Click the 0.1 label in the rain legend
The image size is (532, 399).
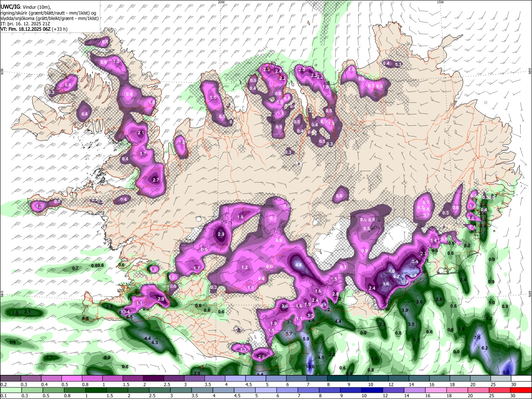[3, 396]
